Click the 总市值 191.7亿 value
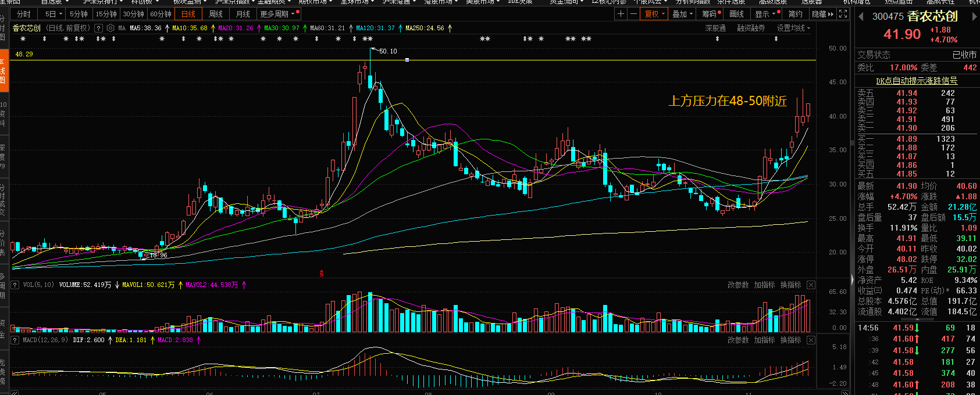The height and width of the screenshot is (395, 980). tap(962, 301)
